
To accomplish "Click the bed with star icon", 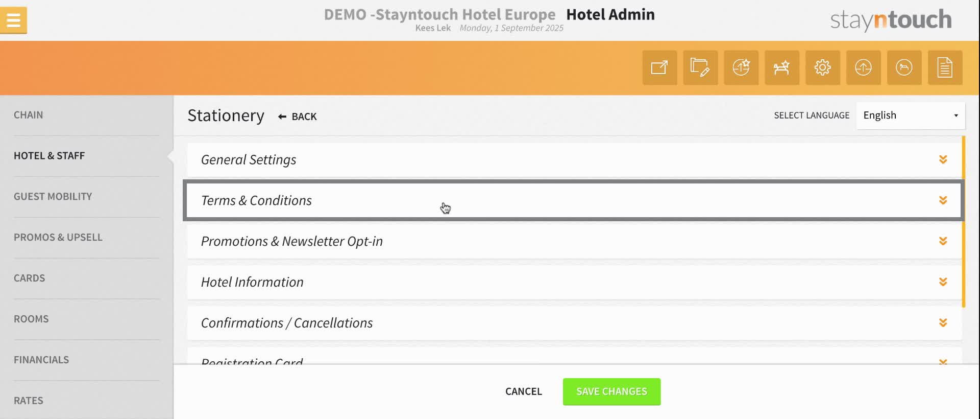I will click(782, 67).
